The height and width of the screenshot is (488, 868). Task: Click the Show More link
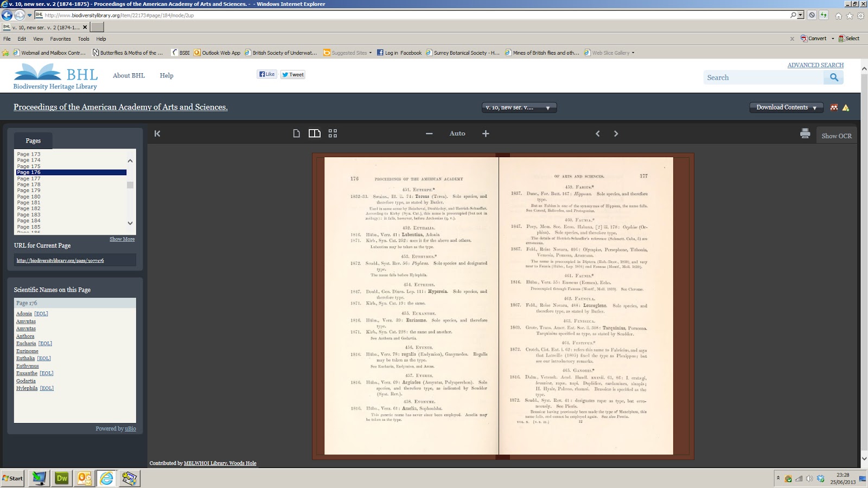pos(122,239)
